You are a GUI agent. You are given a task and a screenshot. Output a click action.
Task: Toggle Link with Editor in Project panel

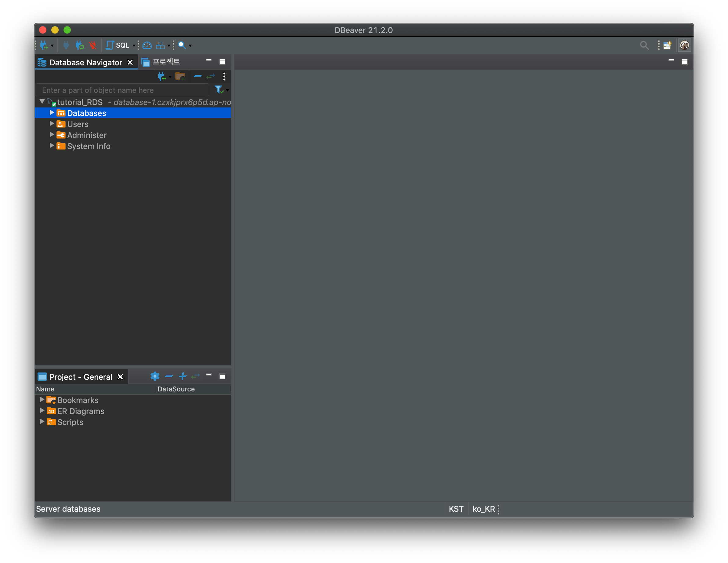pos(196,376)
